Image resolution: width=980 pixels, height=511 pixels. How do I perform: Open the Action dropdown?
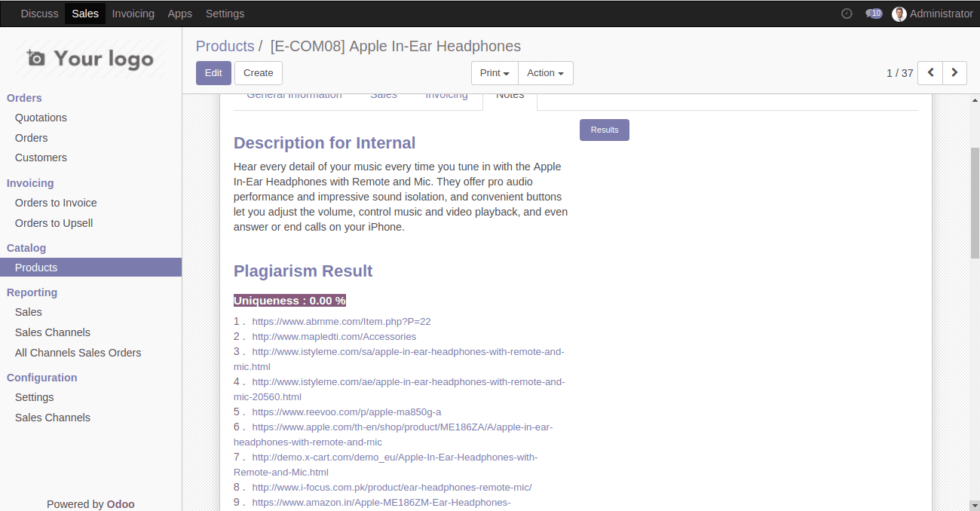(x=546, y=73)
